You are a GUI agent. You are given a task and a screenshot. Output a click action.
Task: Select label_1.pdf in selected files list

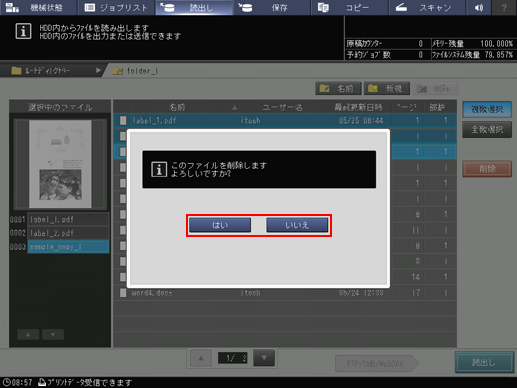click(x=68, y=220)
